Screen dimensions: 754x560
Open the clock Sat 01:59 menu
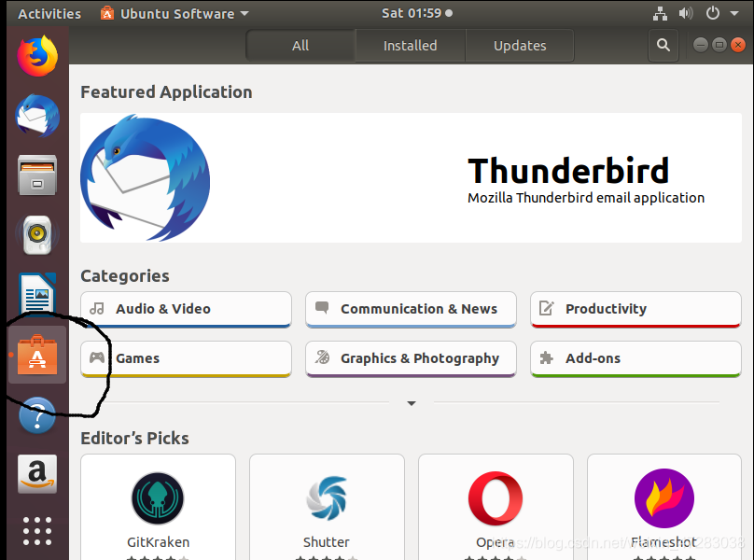[x=417, y=13]
